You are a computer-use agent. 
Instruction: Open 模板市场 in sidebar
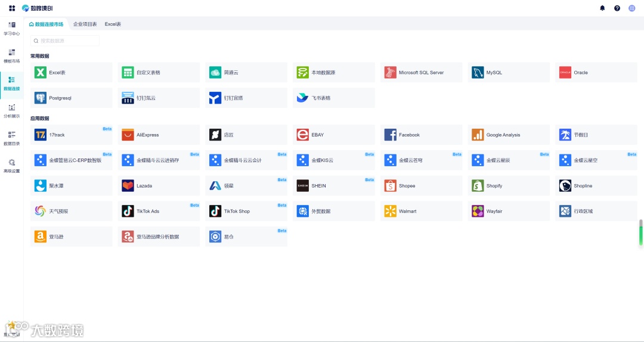click(11, 56)
